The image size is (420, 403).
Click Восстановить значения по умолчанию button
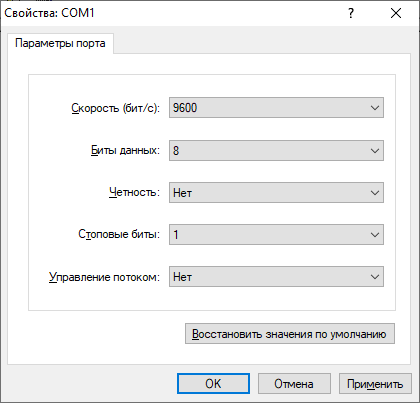point(290,334)
